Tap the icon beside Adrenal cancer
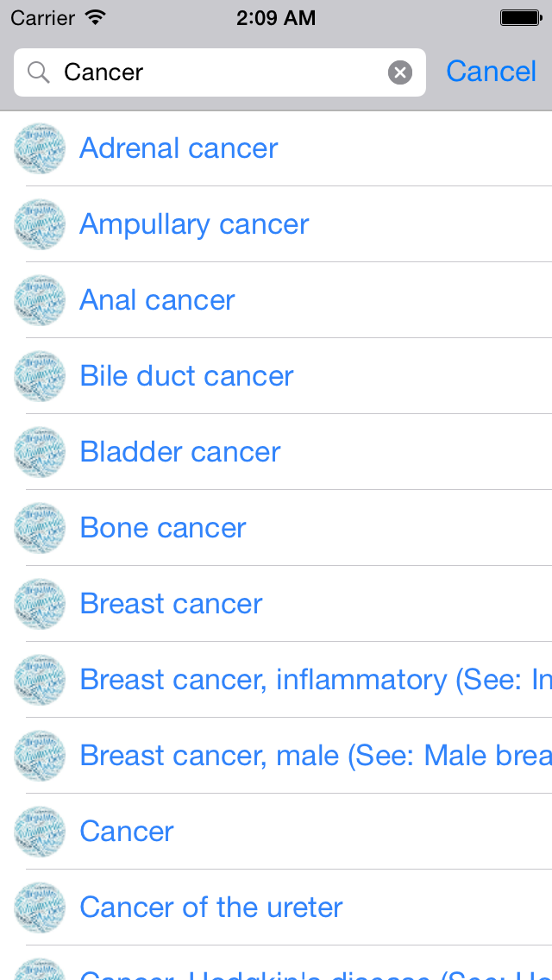 pos(40,148)
